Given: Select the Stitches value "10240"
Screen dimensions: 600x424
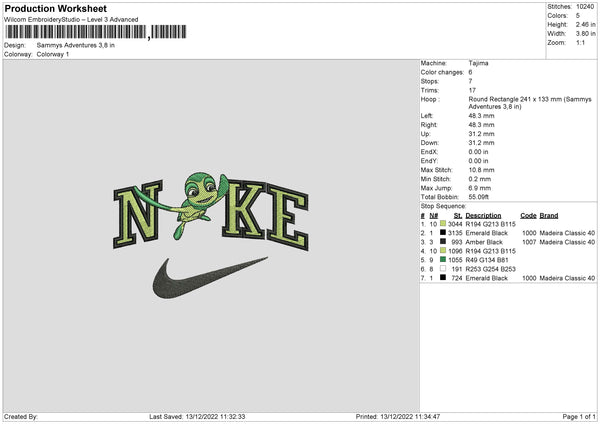Looking at the screenshot, I should coord(585,7).
